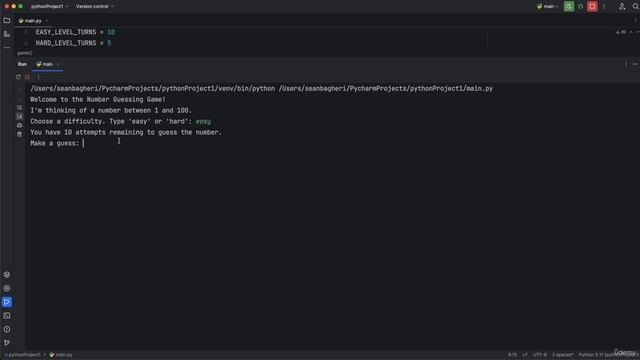Image resolution: width=640 pixels, height=360 pixels.
Task: Open the Git version control sidebar icon
Action: pyautogui.click(x=7, y=343)
